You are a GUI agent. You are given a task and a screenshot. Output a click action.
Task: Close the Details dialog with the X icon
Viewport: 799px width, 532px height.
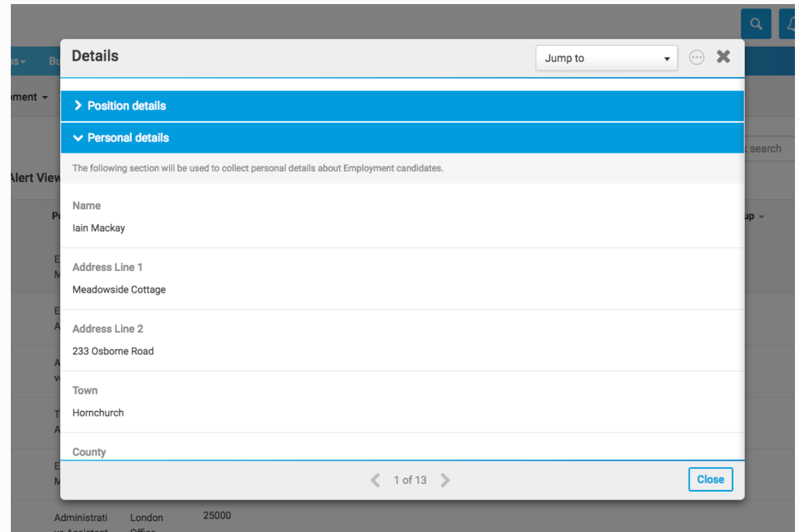pos(723,57)
